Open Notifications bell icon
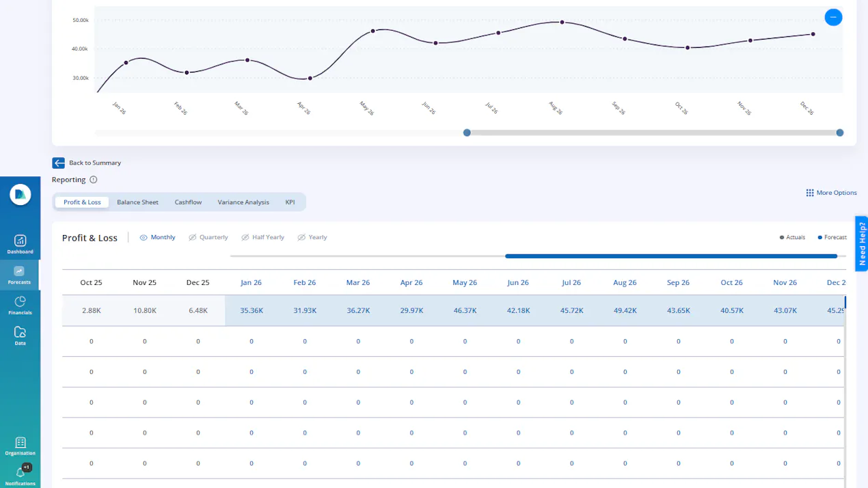This screenshot has width=868, height=488. (20, 472)
